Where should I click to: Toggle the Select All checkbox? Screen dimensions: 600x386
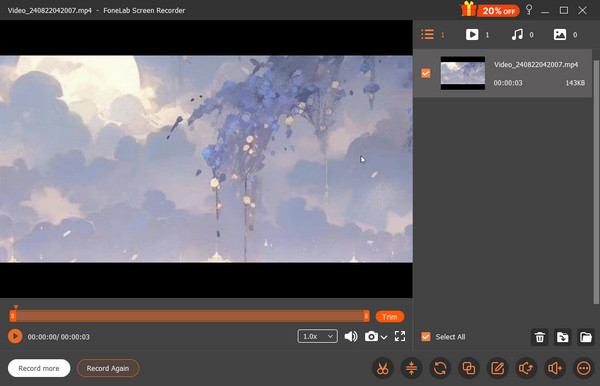(x=426, y=337)
